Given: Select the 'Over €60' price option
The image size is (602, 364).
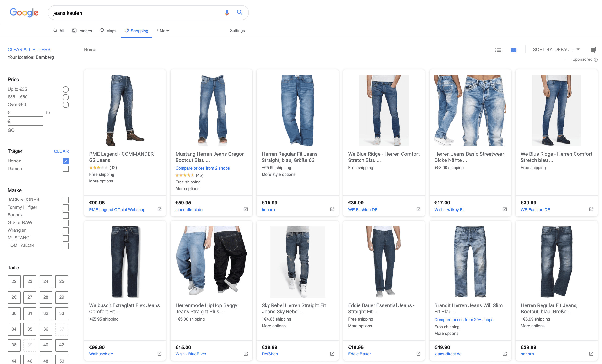Looking at the screenshot, I should click(65, 105).
